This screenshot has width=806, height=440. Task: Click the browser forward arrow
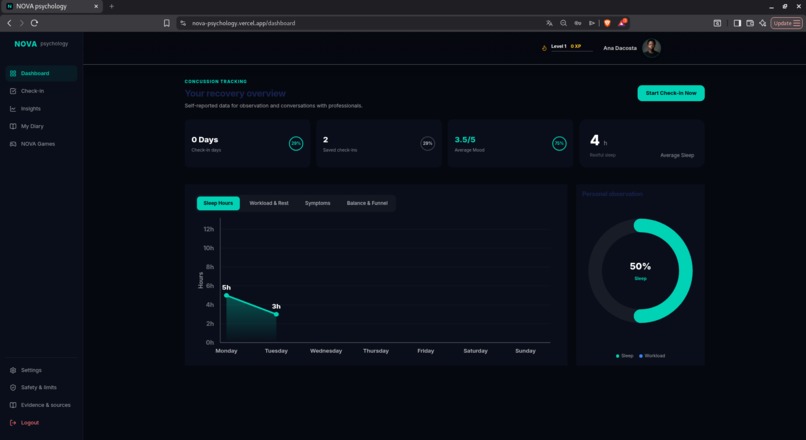pyautogui.click(x=22, y=23)
